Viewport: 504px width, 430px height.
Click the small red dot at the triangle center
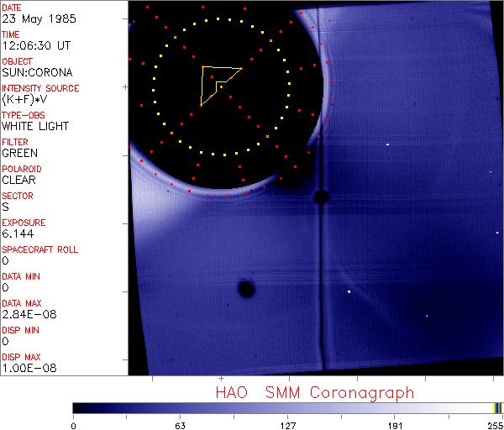point(221,86)
